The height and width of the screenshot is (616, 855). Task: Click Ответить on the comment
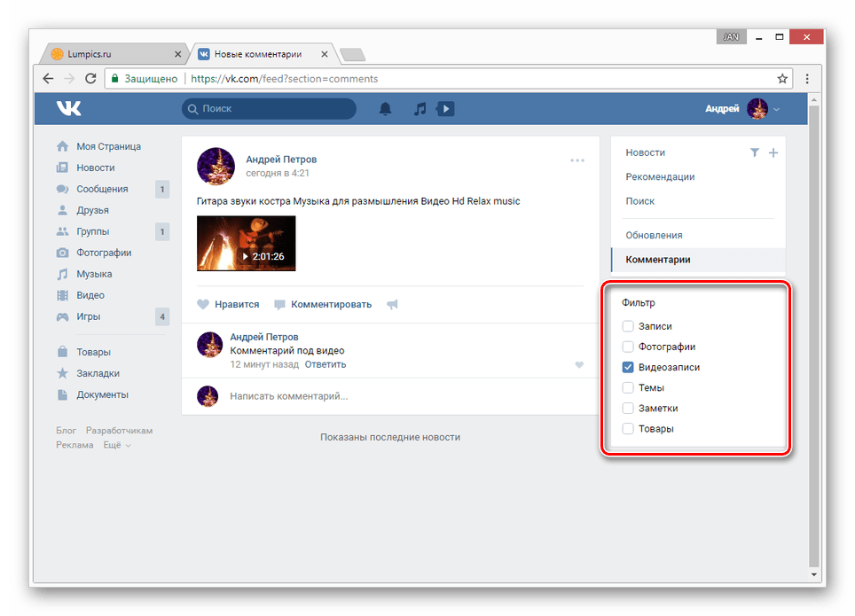325,364
